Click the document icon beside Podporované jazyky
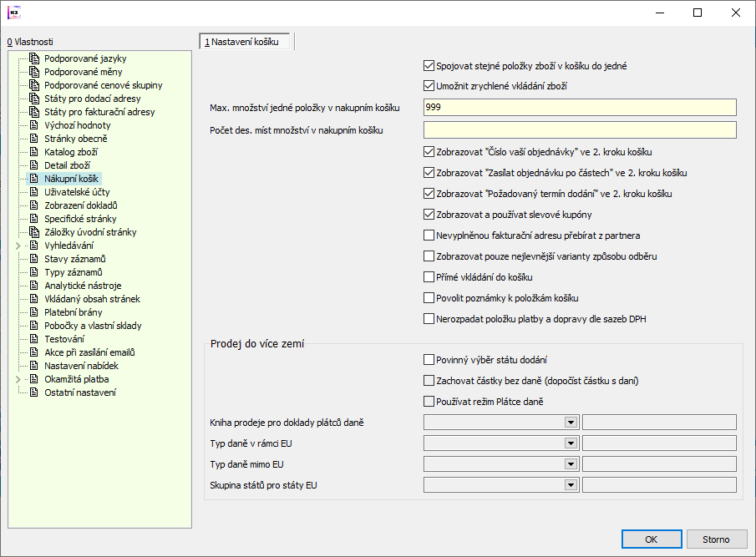 34,58
